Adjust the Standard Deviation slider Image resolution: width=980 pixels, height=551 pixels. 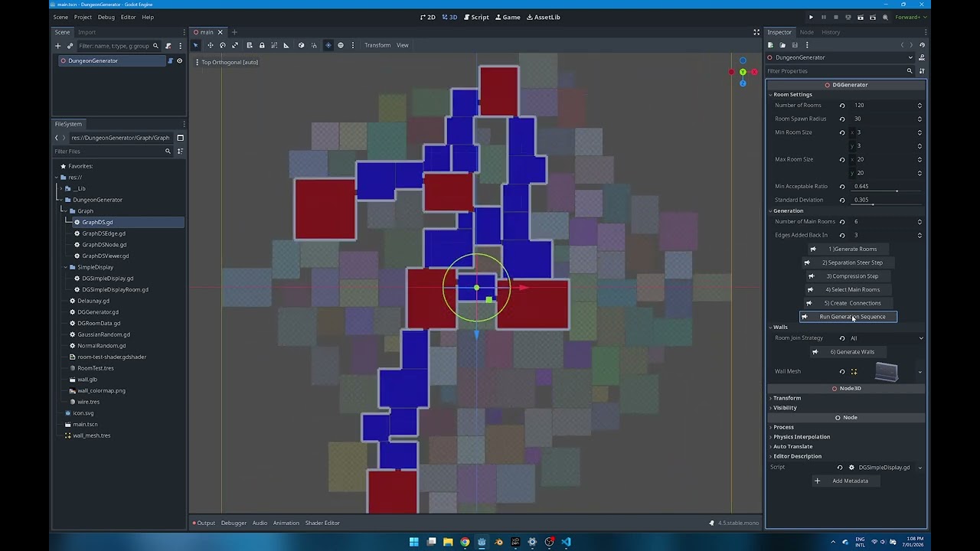(887, 204)
